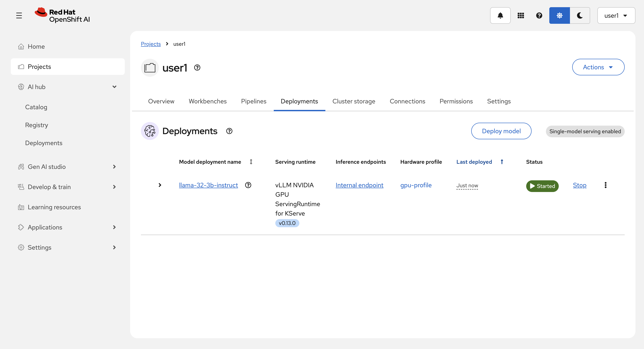644x349 pixels.
Task: Click the Deploy model button
Action: coord(501,131)
